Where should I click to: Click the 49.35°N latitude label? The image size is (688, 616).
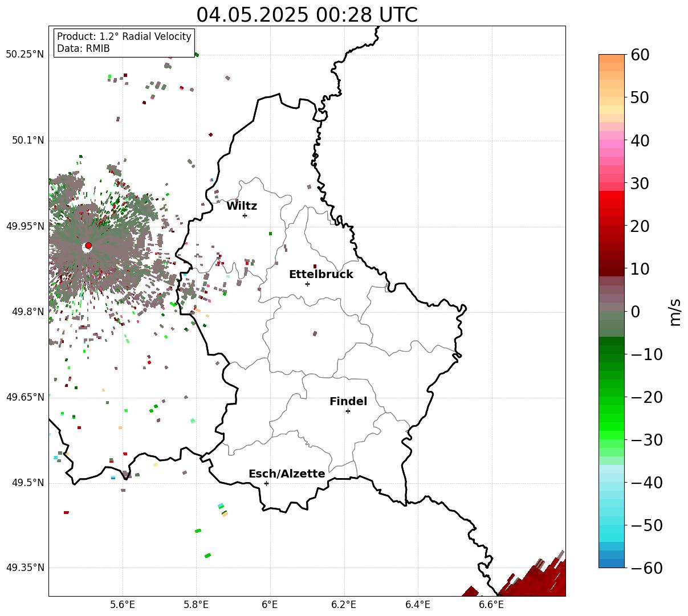(25, 568)
